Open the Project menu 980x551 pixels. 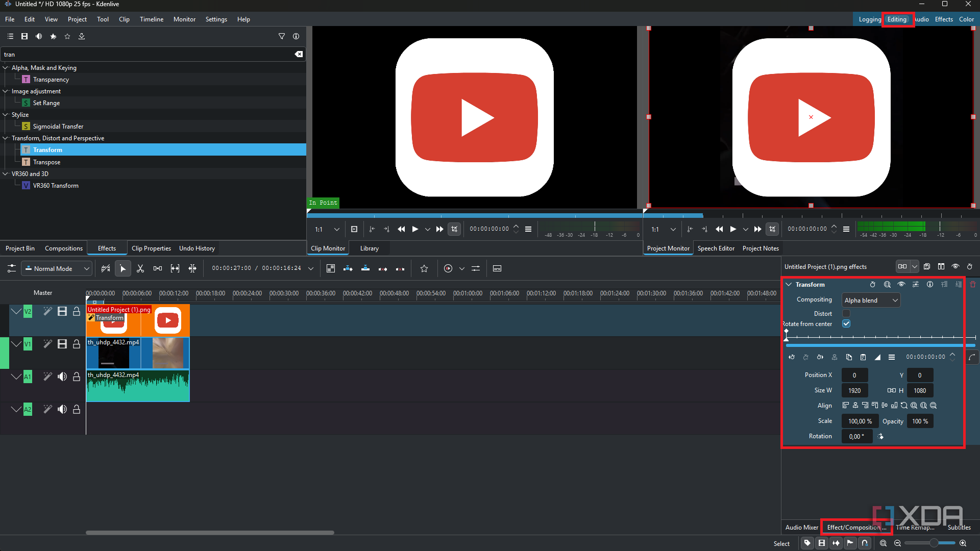[x=77, y=19]
